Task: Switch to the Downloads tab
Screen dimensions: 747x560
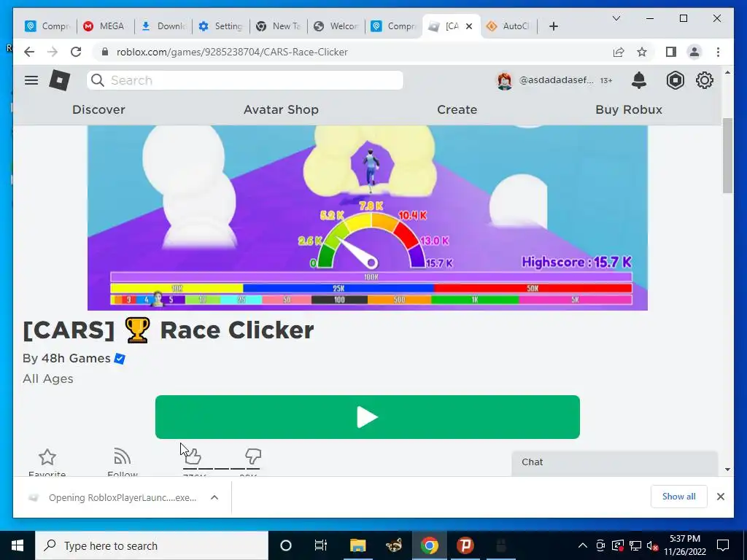Action: tap(163, 26)
